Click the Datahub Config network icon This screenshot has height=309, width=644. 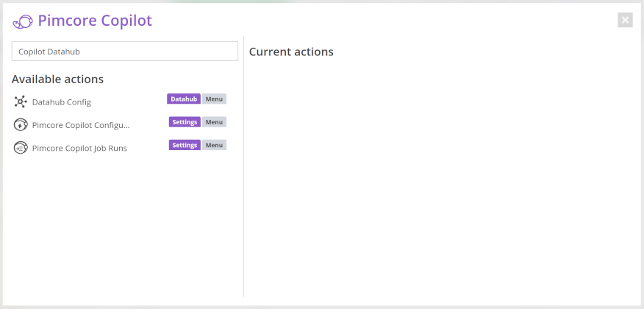(x=20, y=102)
